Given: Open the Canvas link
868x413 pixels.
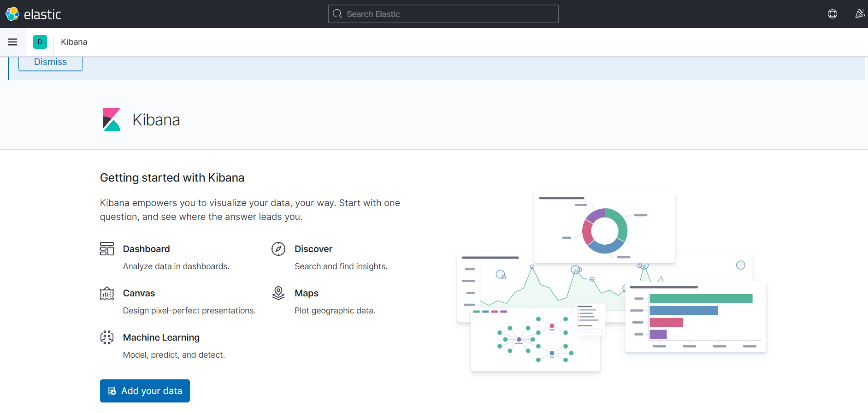Looking at the screenshot, I should pyautogui.click(x=139, y=293).
